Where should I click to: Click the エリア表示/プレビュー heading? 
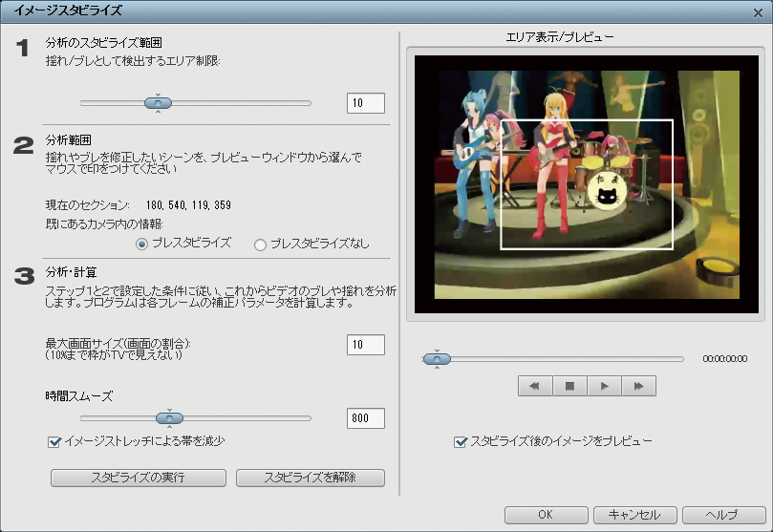560,37
